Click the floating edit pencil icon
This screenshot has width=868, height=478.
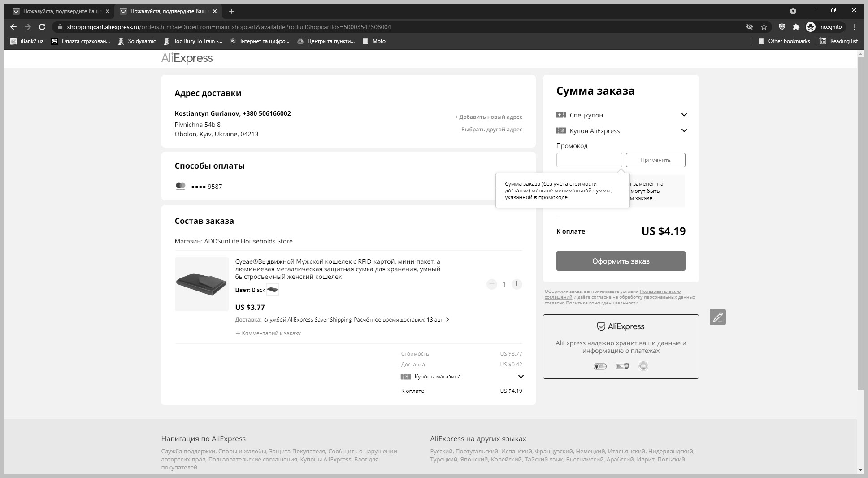coord(717,317)
